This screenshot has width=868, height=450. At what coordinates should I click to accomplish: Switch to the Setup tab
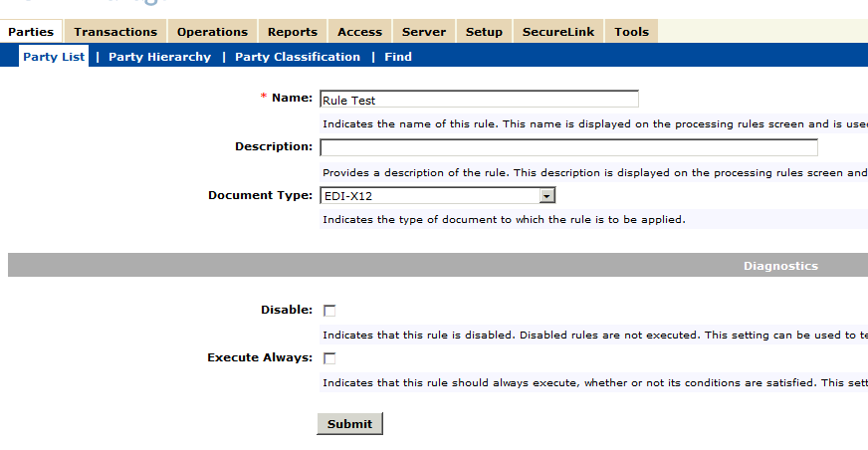pyautogui.click(x=484, y=32)
